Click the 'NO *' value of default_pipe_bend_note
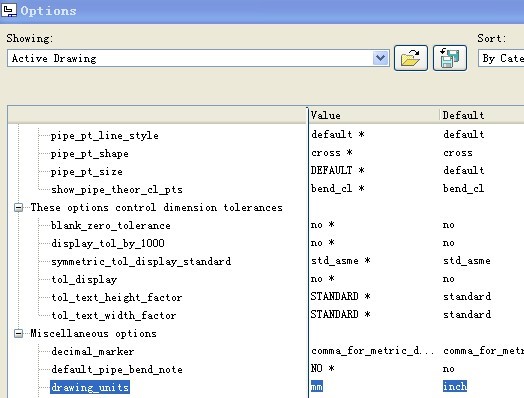The height and width of the screenshot is (398, 524). coord(322,369)
